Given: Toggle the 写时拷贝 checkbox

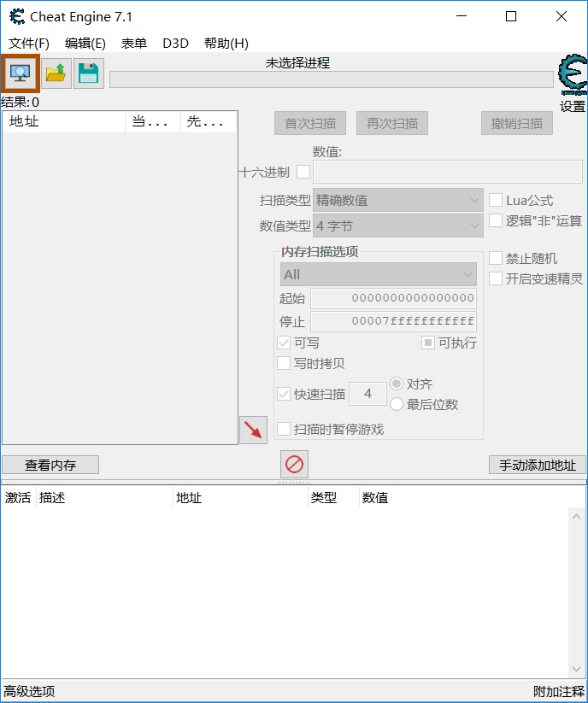Looking at the screenshot, I should point(284,363).
